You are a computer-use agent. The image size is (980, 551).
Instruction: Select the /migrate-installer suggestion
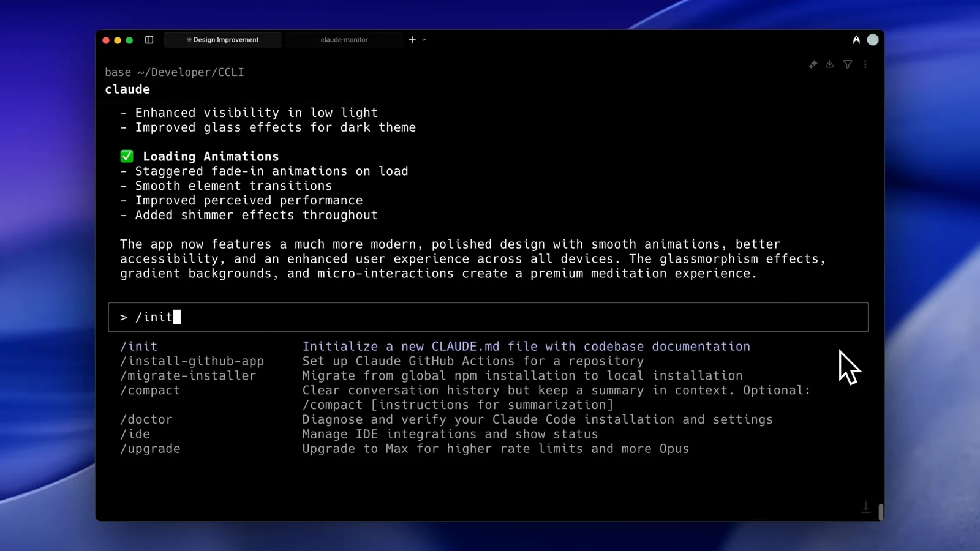(x=431, y=376)
